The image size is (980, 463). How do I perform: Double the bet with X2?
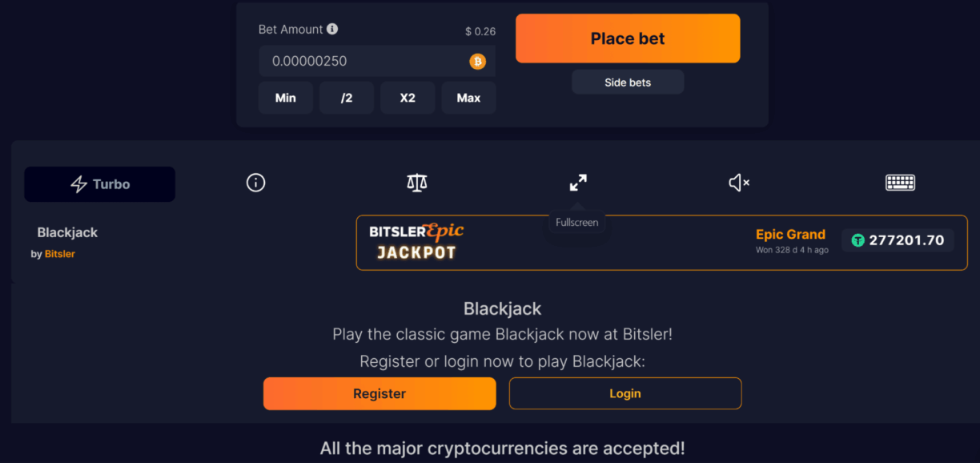pos(408,98)
